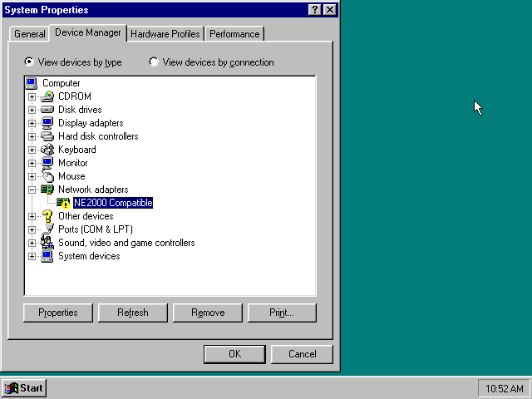Viewport: 532px width, 399px height.
Task: Select the System devices label
Action: pos(89,256)
